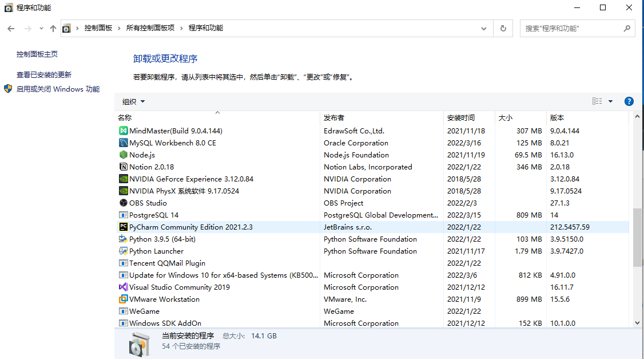Click the OBS Studio icon
The height and width of the screenshot is (359, 644).
pyautogui.click(x=123, y=203)
